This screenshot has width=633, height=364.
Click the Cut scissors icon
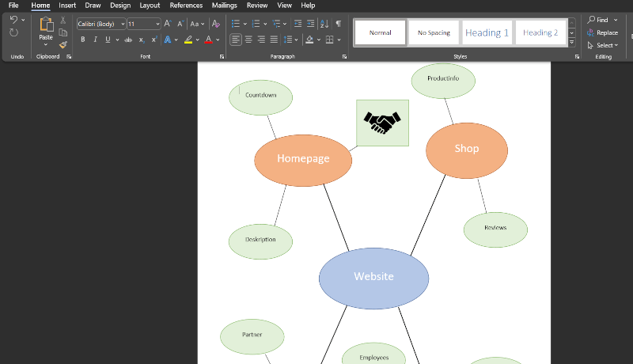(63, 20)
